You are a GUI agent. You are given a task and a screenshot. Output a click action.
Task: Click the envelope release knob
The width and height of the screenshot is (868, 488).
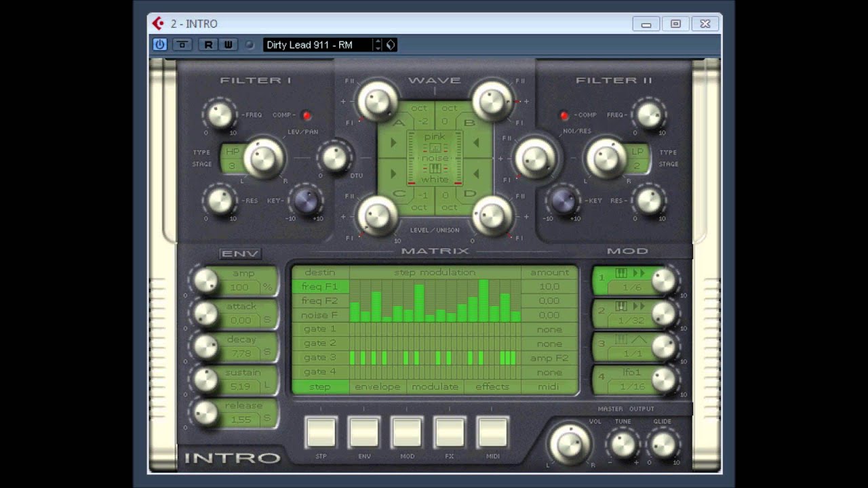click(205, 413)
